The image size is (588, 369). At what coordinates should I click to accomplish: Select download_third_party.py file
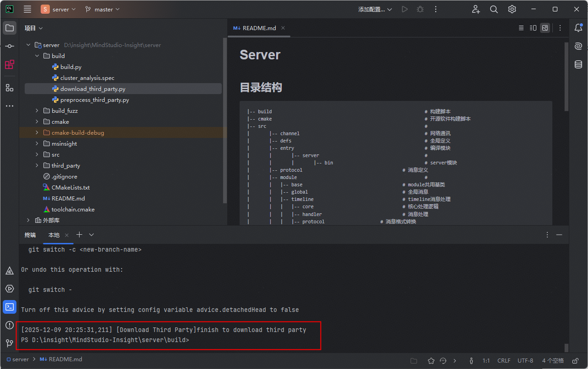pos(93,89)
